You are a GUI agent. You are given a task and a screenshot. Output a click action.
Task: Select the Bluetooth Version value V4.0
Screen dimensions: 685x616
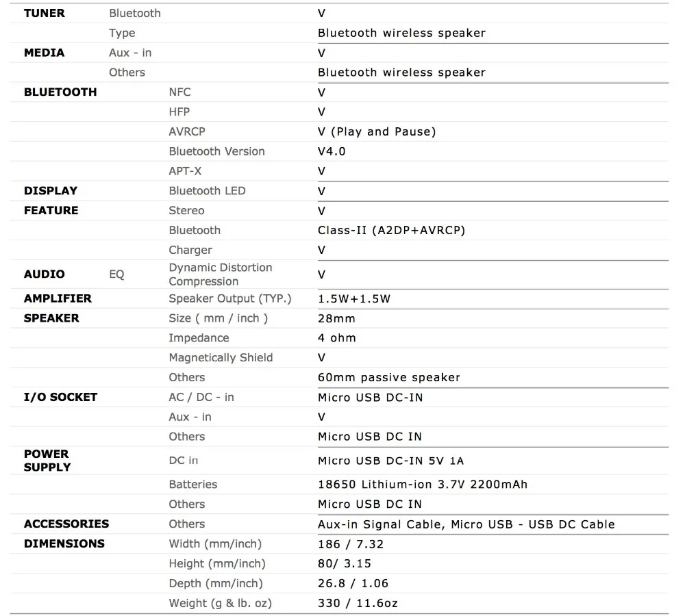(x=332, y=151)
